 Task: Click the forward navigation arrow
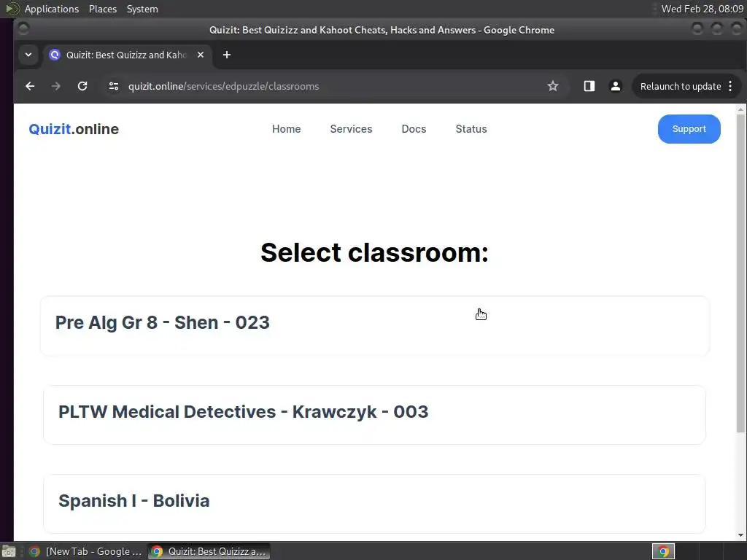56,86
